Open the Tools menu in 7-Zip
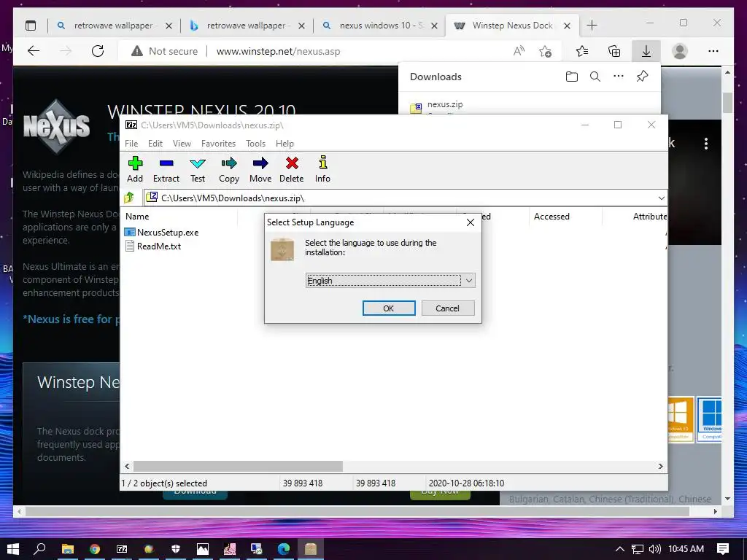 coord(255,144)
